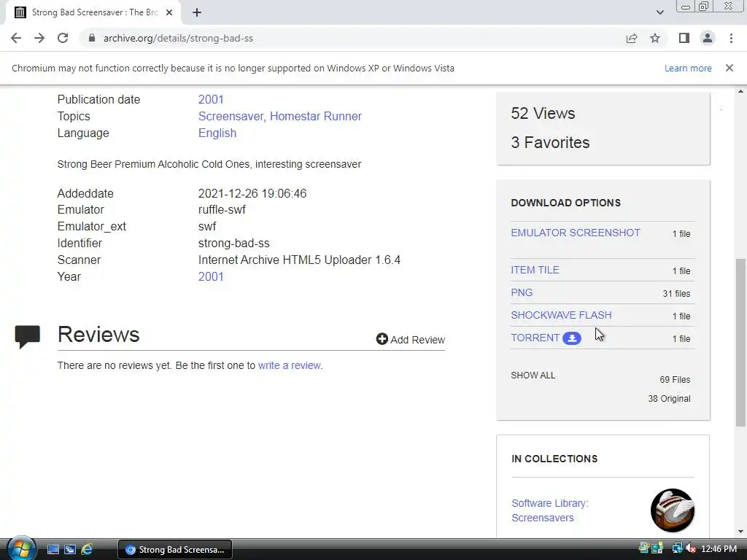This screenshot has height=560, width=747.
Task: Bookmark this page with the star
Action: click(655, 38)
